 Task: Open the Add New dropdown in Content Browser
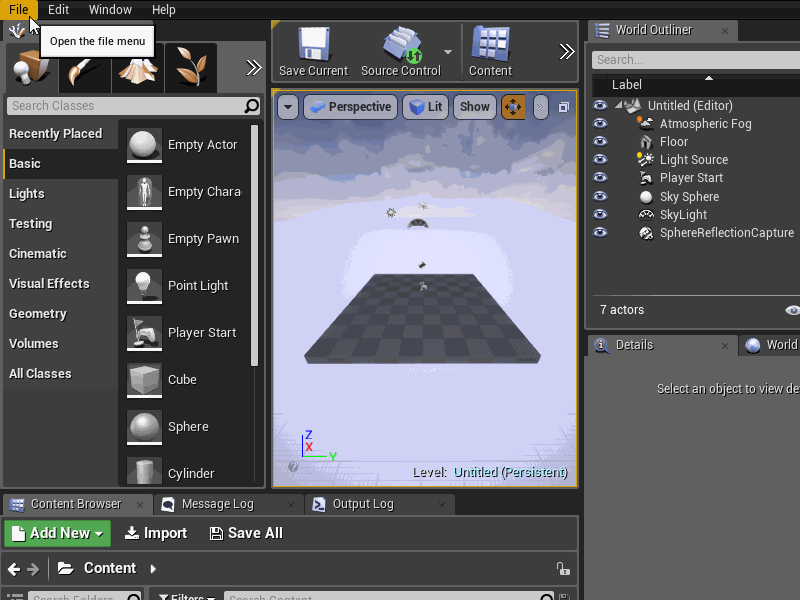56,533
